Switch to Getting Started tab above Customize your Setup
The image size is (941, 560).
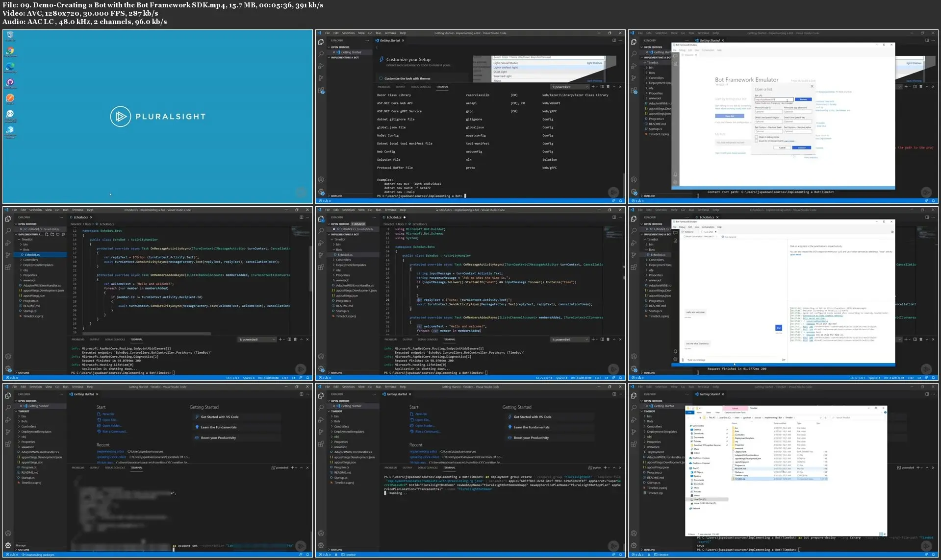(x=390, y=41)
